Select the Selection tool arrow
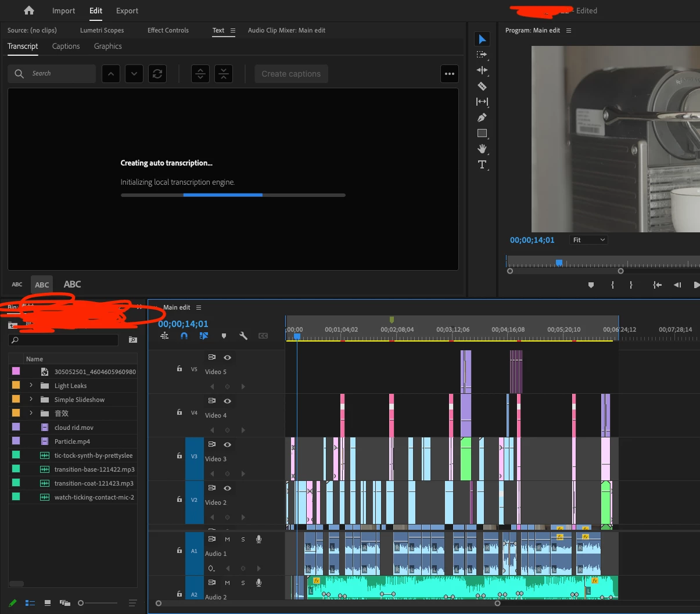Image resolution: width=700 pixels, height=614 pixels. pos(482,39)
